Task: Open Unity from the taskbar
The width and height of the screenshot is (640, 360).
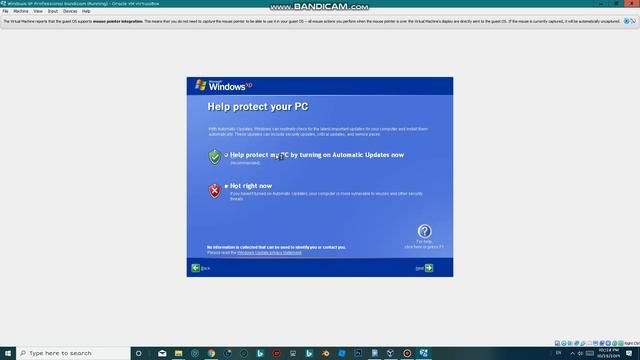Action: 391,353
